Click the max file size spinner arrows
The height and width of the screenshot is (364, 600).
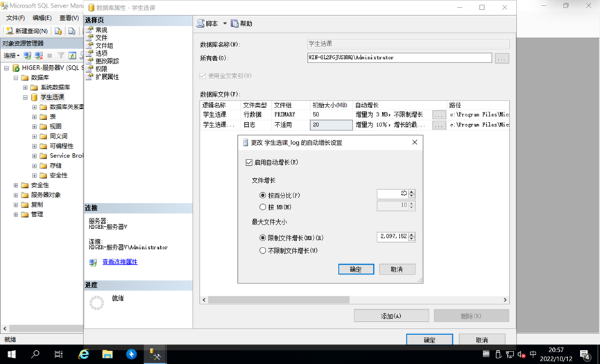412,236
